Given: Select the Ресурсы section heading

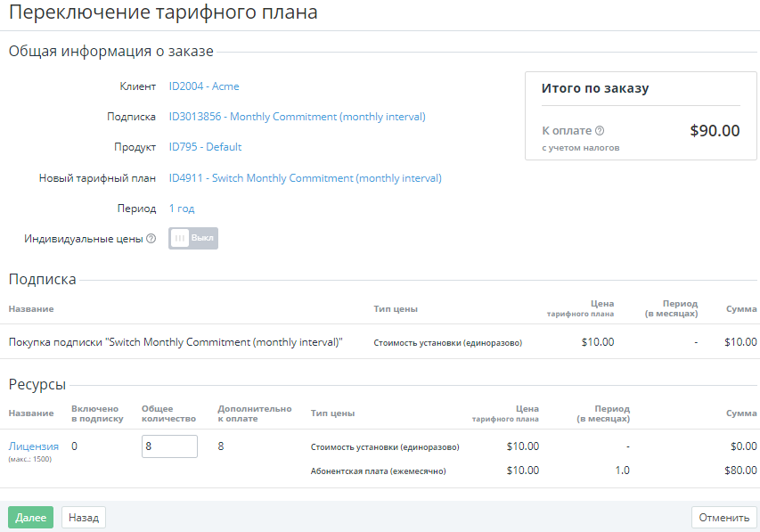Looking at the screenshot, I should pos(37,384).
